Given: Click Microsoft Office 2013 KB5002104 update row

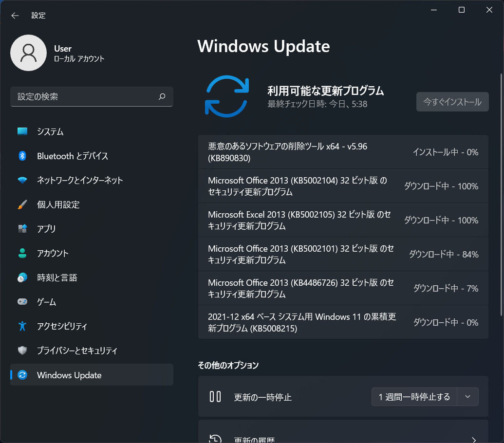Looking at the screenshot, I should pos(343,186).
